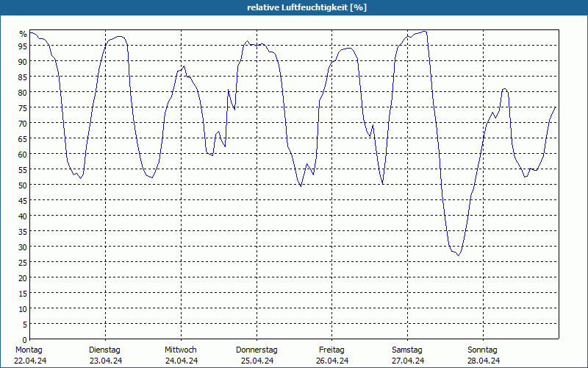
Task: Click the y-axis value '40'
Action: pos(23,216)
